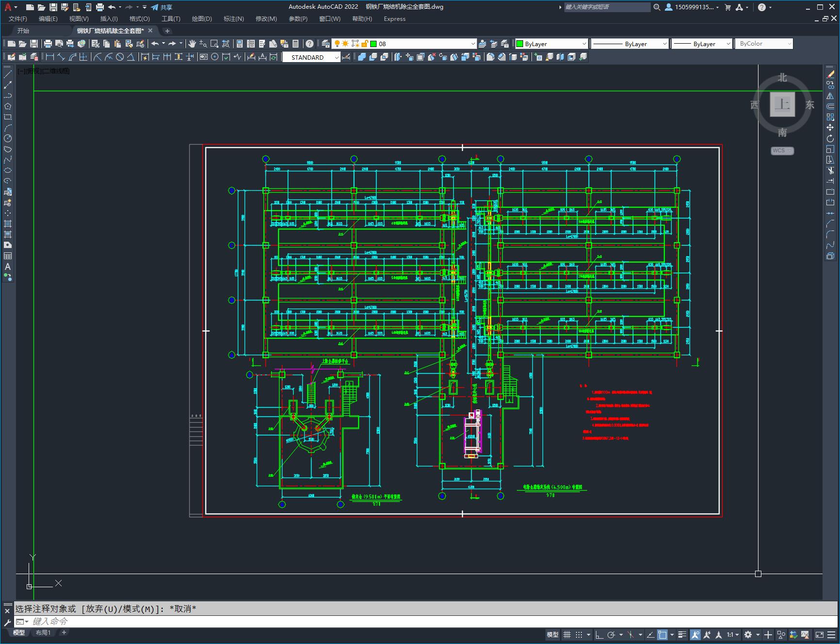
Task: Open the STANDARD text style dropdown
Action: [311, 57]
